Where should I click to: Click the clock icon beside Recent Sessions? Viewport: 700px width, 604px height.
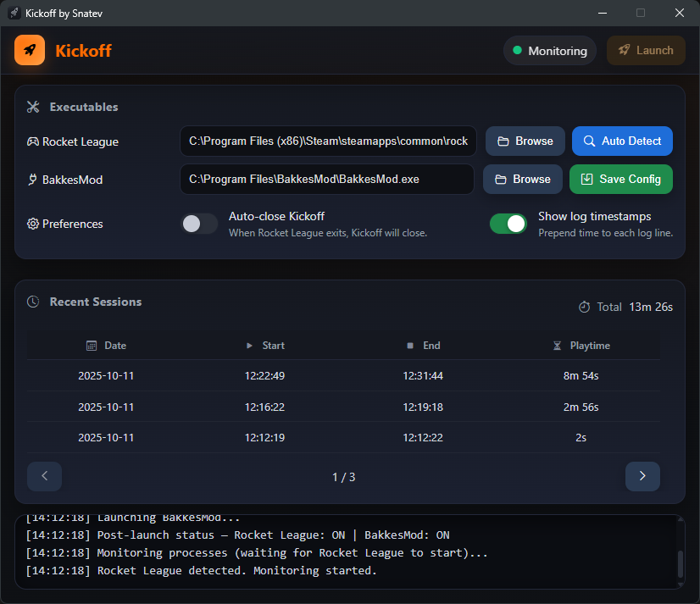[x=33, y=302]
